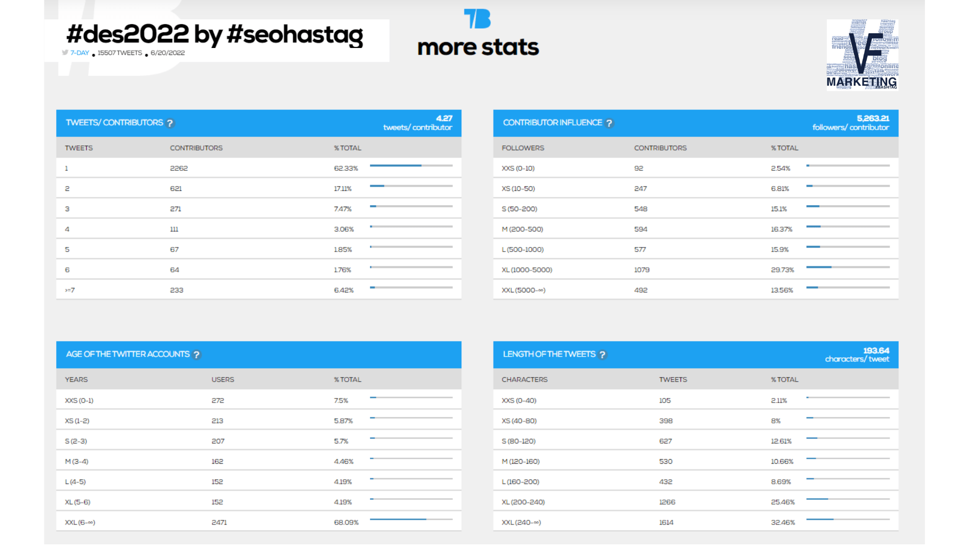Click the 62.33% progress bar
This screenshot has height=551, width=980.
click(x=411, y=165)
